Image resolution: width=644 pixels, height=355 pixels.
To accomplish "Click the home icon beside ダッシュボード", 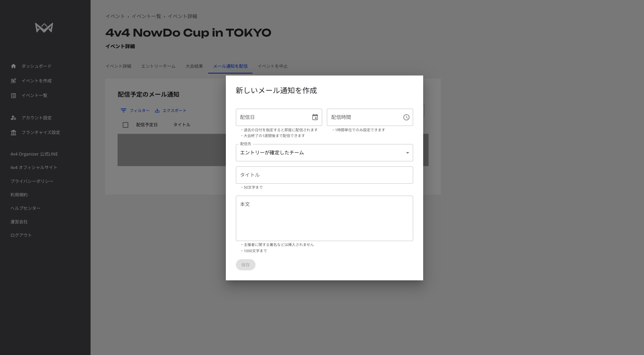I will pyautogui.click(x=13, y=66).
